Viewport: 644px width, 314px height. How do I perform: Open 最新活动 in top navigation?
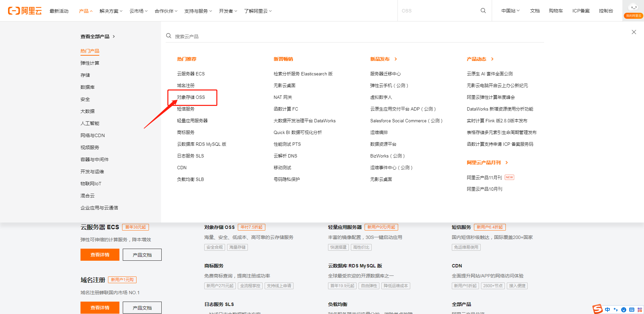[59, 11]
